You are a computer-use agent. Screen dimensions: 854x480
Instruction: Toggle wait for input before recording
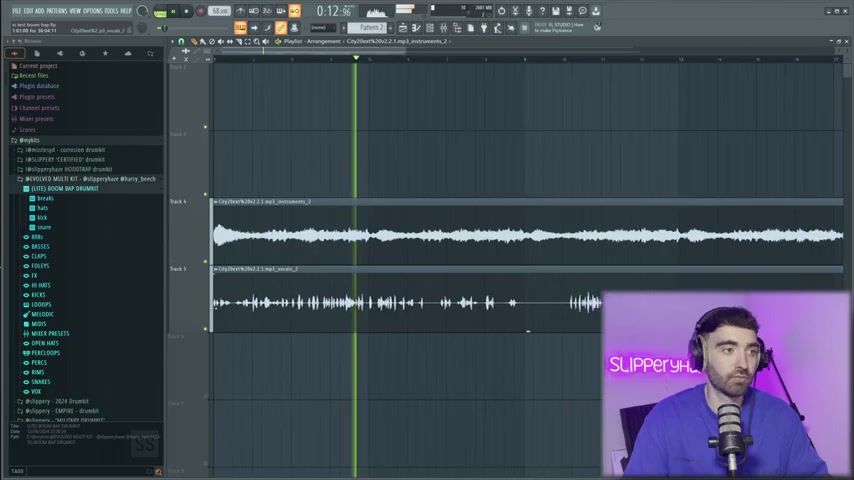[254, 11]
